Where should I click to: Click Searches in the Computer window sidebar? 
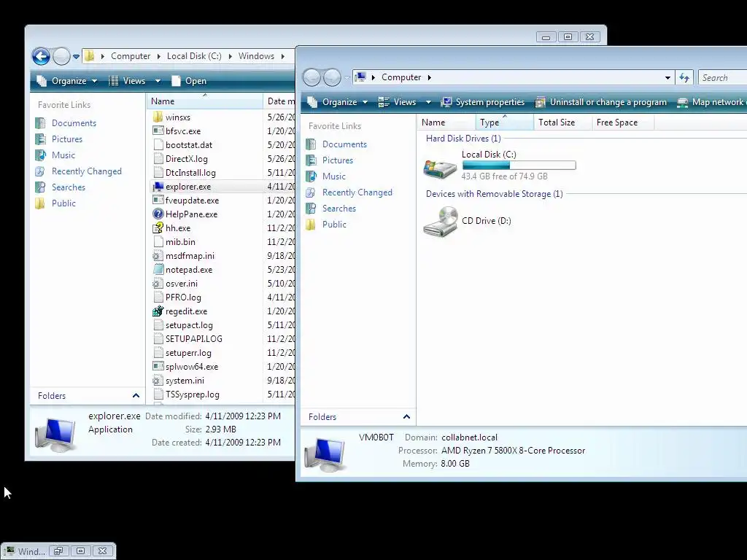(338, 208)
